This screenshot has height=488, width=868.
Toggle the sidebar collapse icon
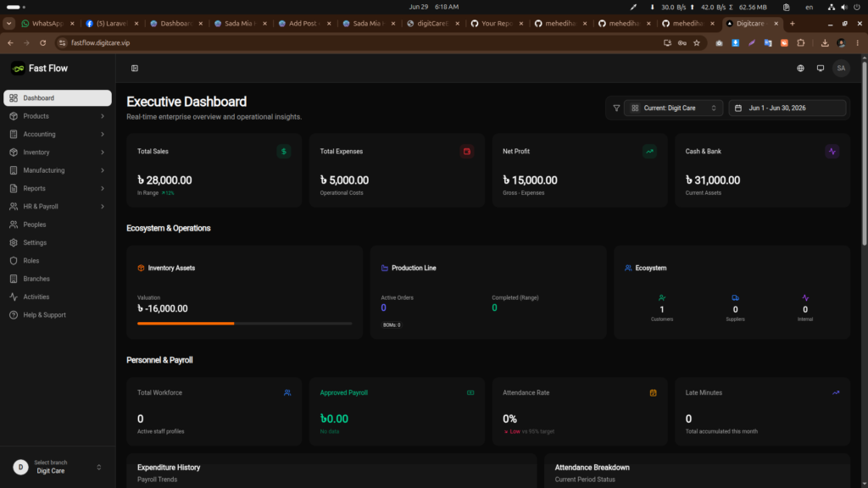tap(135, 68)
